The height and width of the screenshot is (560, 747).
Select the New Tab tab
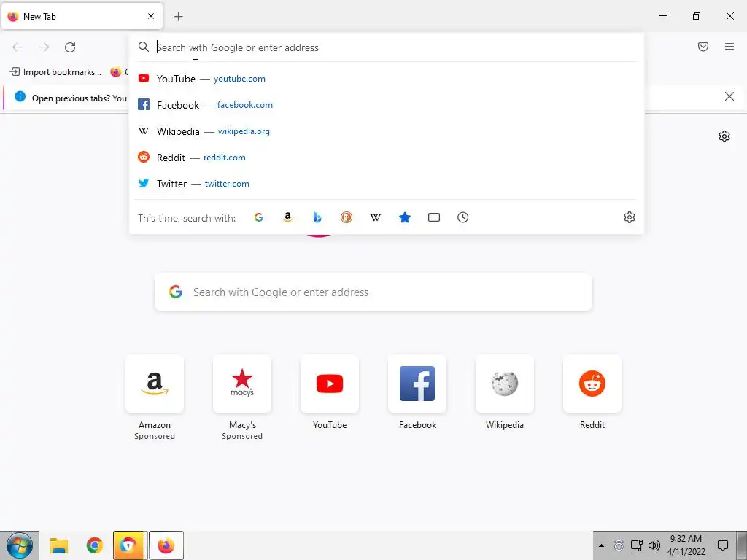[82, 16]
